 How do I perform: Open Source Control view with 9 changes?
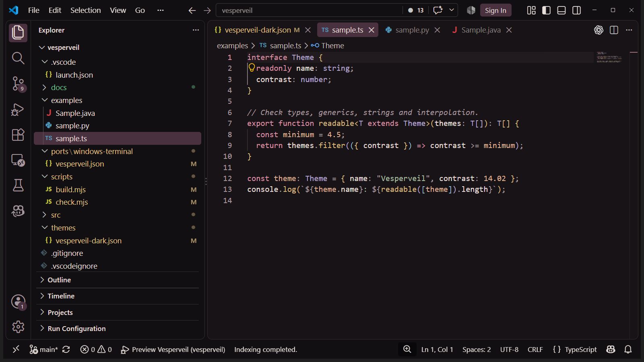18,84
